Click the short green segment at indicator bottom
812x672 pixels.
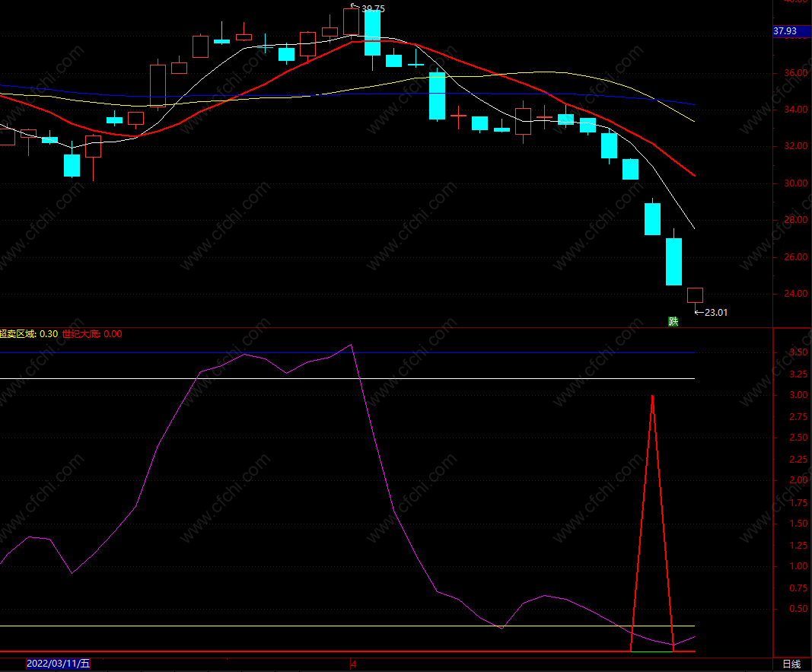[x=652, y=651]
